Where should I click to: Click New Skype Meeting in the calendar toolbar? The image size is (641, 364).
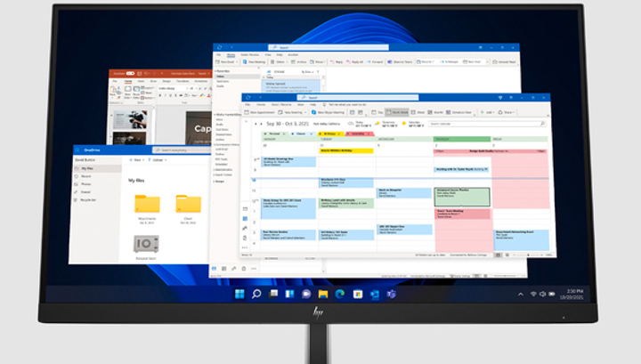click(x=329, y=112)
